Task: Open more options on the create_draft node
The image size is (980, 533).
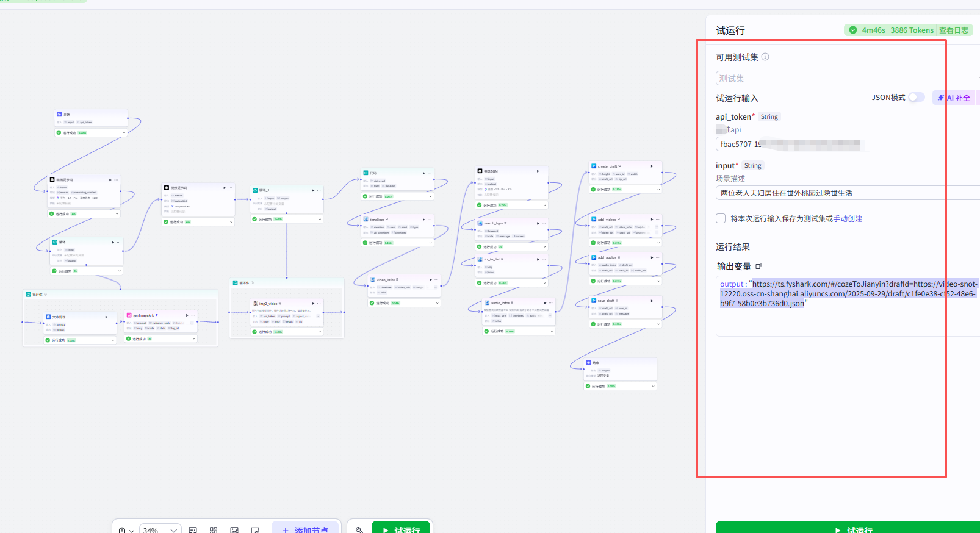Action: point(657,166)
